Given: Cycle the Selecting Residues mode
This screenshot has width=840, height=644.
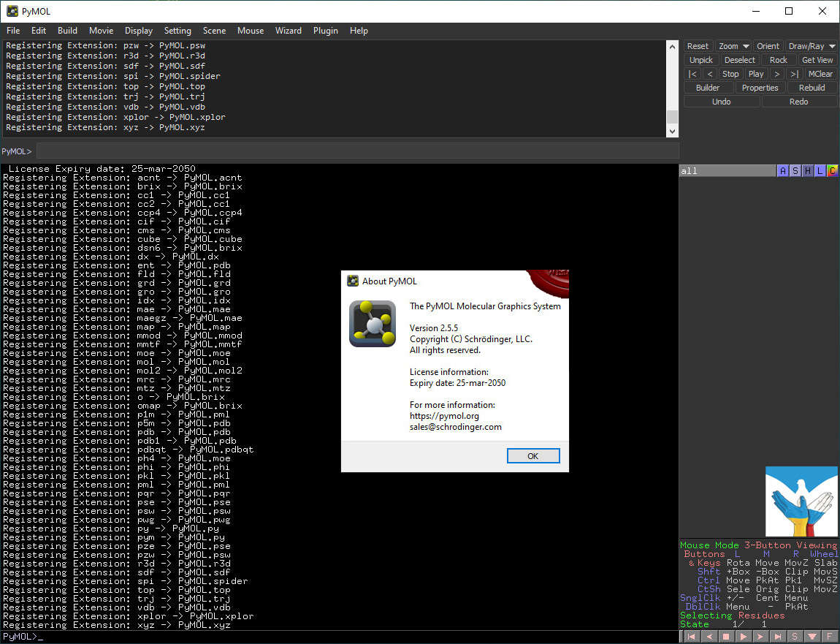Looking at the screenshot, I should click(x=732, y=615).
